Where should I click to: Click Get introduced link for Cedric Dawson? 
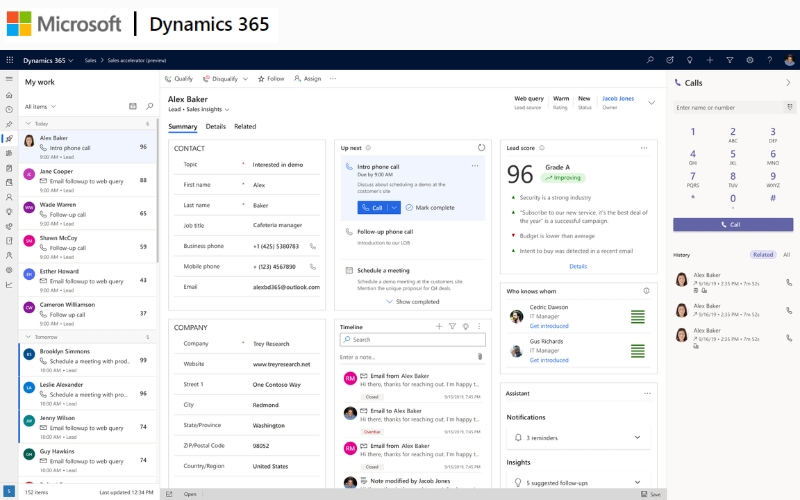click(x=548, y=326)
